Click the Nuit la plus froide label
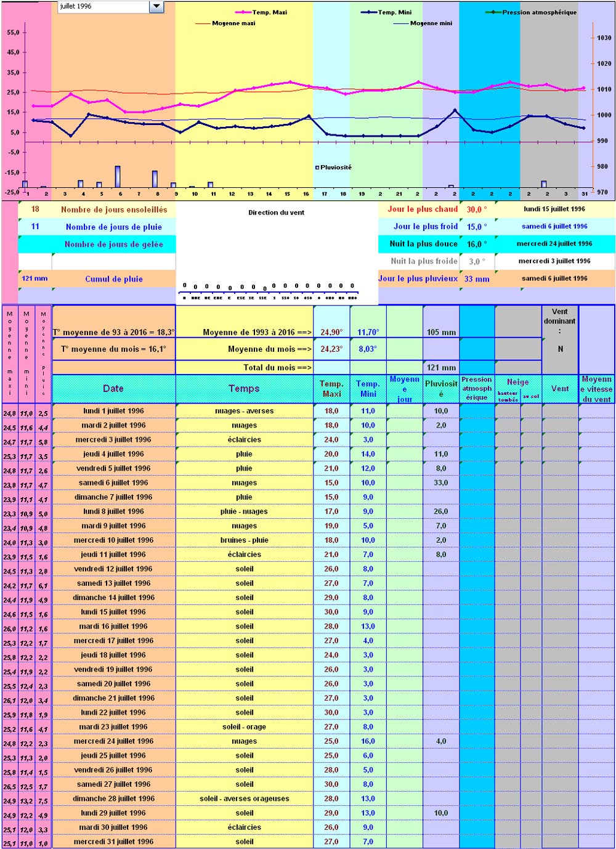The image size is (616, 849). tap(424, 261)
